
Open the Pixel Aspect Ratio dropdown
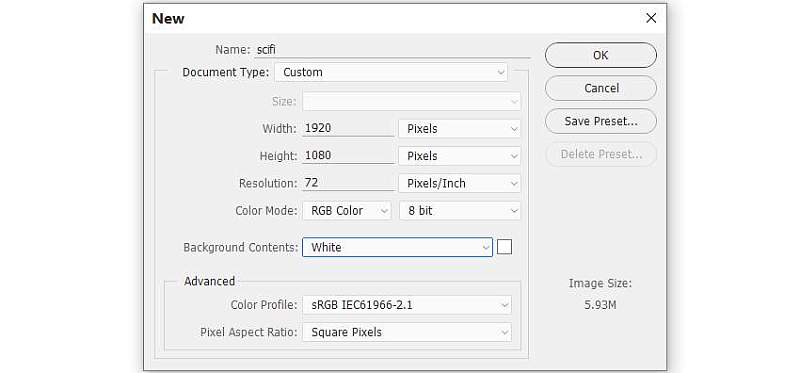tap(407, 332)
